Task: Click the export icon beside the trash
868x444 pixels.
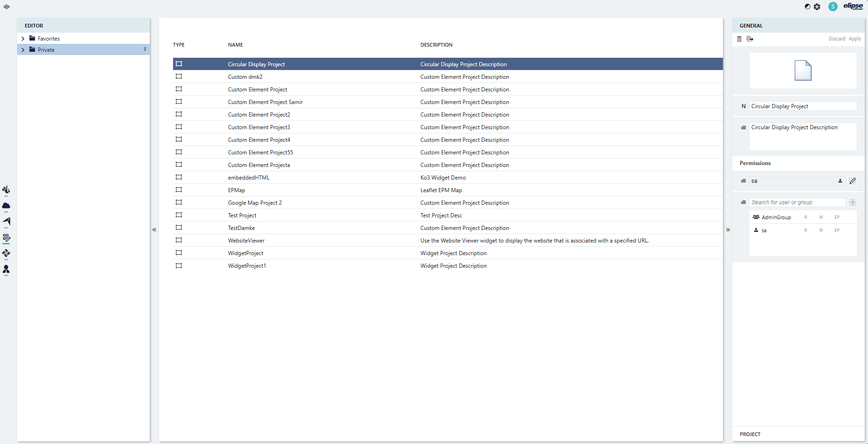Action: click(750, 39)
